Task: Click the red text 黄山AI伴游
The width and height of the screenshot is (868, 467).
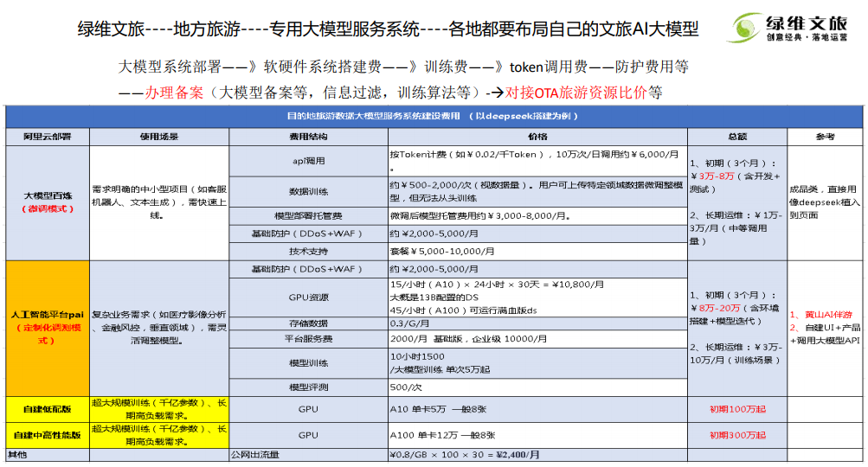Action: click(827, 314)
